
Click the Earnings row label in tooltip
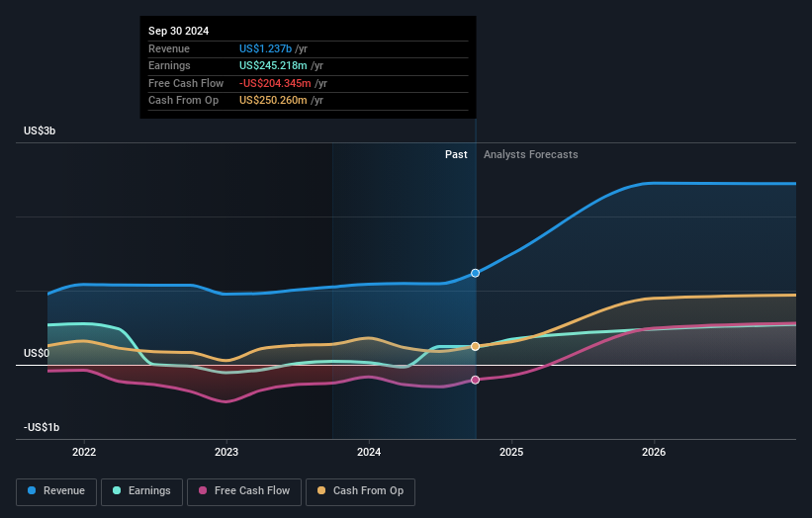(x=169, y=65)
